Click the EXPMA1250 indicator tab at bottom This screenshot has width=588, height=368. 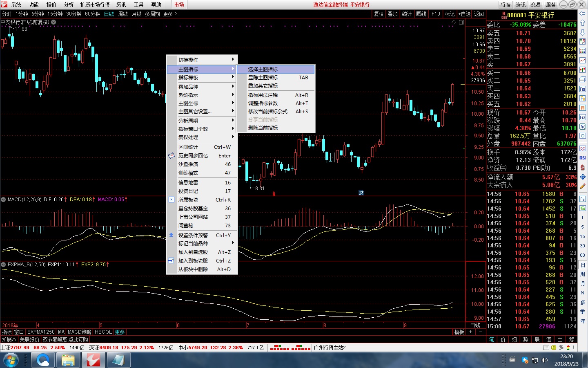point(41,332)
